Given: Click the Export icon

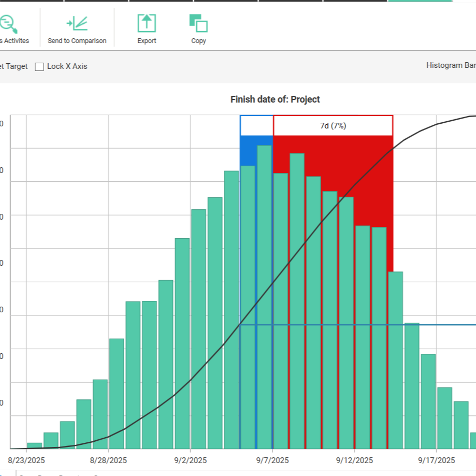Looking at the screenshot, I should point(147,22).
